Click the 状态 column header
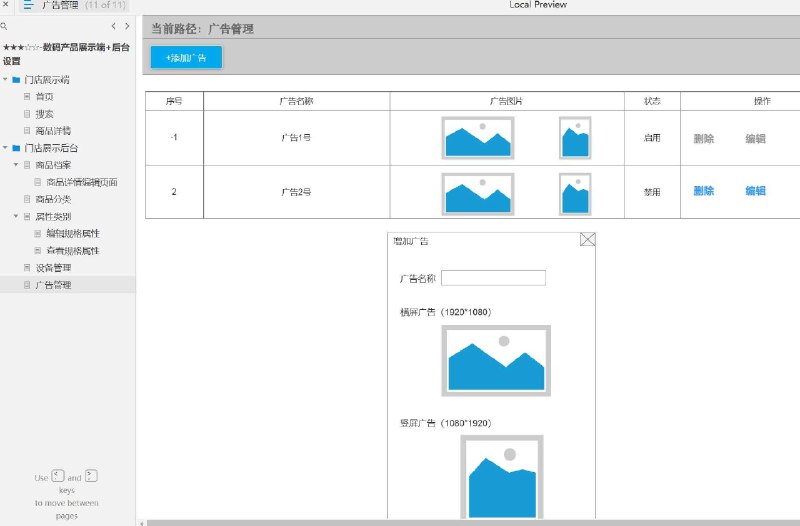The width and height of the screenshot is (800, 526). pyautogui.click(x=652, y=101)
